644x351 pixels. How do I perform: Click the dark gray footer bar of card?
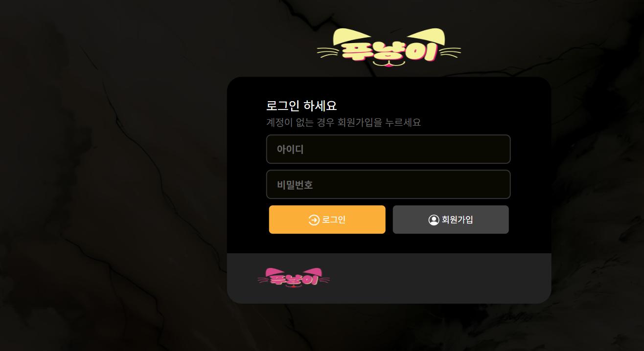389,278
